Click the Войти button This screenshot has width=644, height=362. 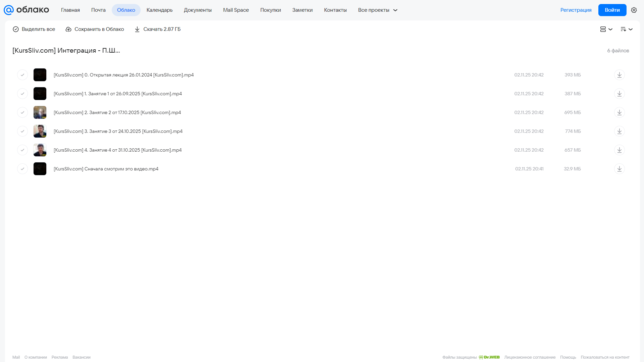612,10
